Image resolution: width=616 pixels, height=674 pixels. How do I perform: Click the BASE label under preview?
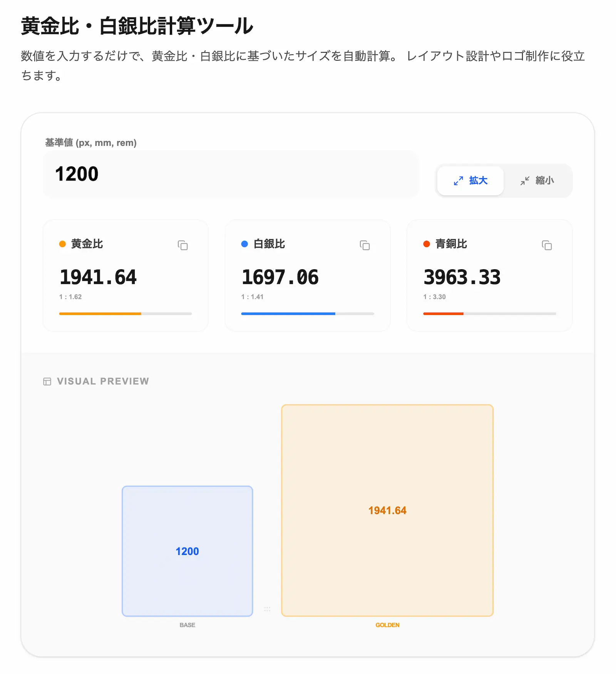tap(187, 625)
